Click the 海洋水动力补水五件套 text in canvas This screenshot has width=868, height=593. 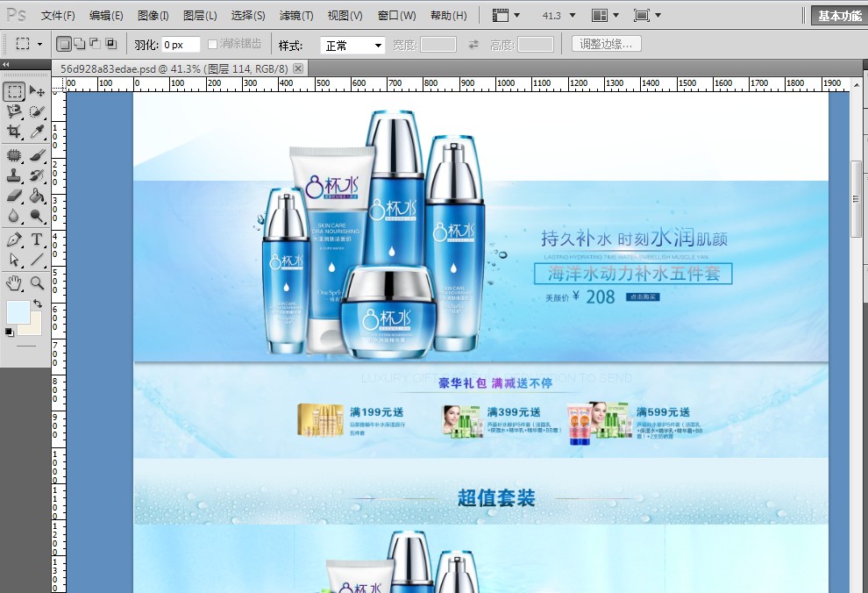click(x=633, y=273)
